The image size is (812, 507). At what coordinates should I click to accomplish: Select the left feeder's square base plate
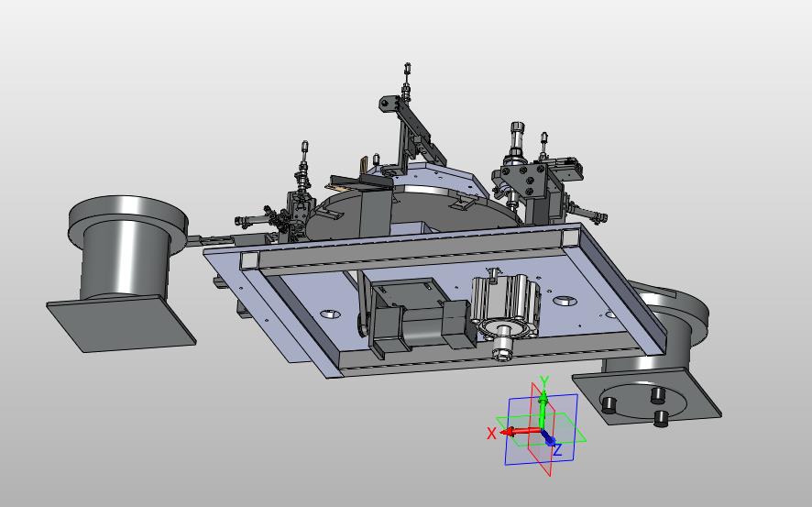point(121,324)
